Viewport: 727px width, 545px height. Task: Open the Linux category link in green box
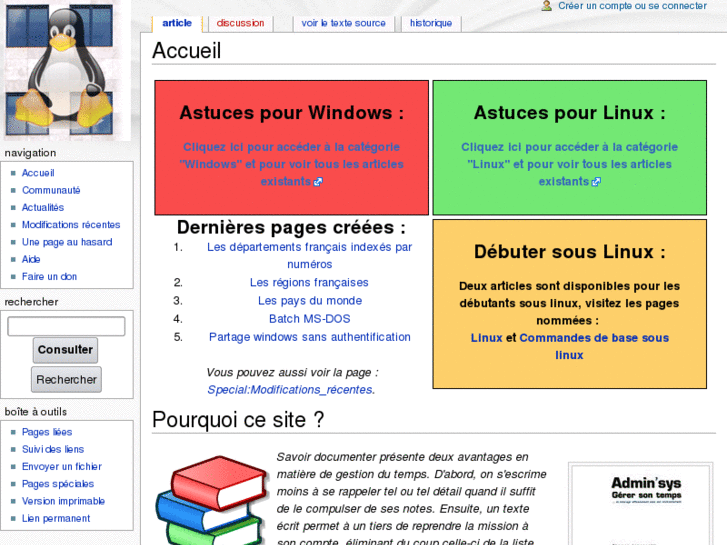click(569, 164)
